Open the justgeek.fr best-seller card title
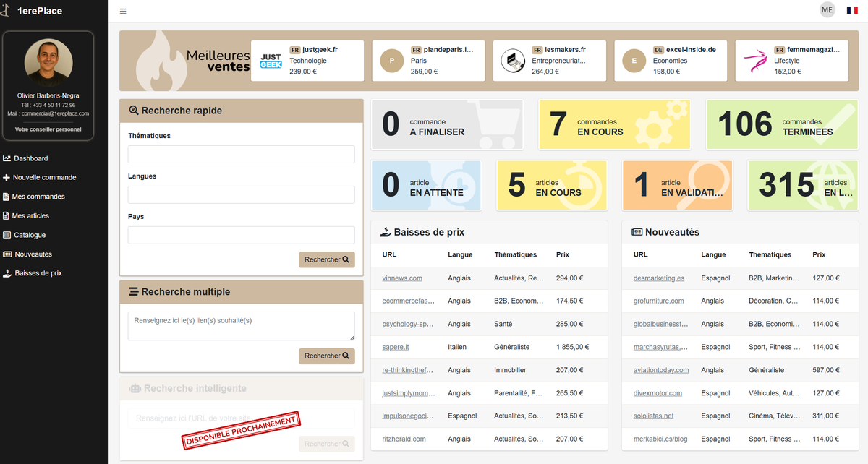Screen dimensions: 868x464 point(320,50)
